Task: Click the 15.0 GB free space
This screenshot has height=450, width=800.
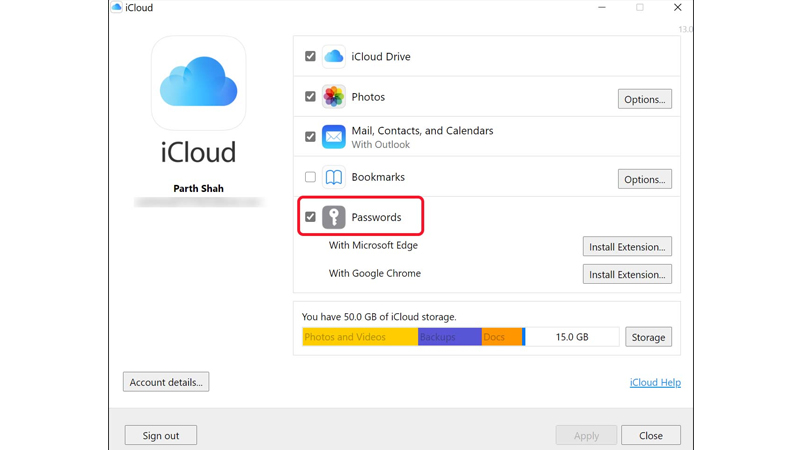Action: pos(572,337)
